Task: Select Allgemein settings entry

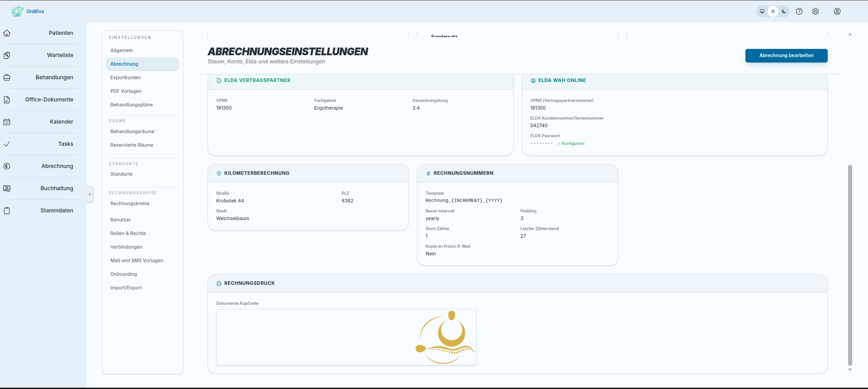Action: (x=142, y=50)
